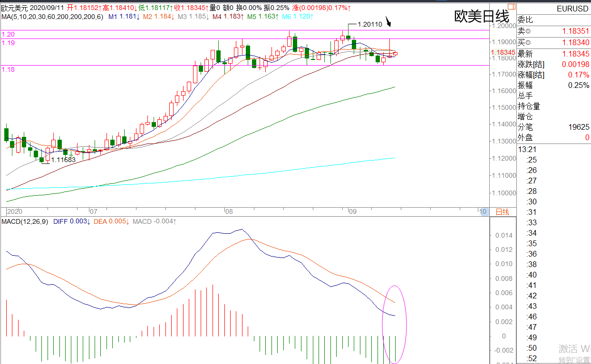The width and height of the screenshot is (591, 364).
Task: Click the 收1.18345 close price
Action: pos(192,8)
